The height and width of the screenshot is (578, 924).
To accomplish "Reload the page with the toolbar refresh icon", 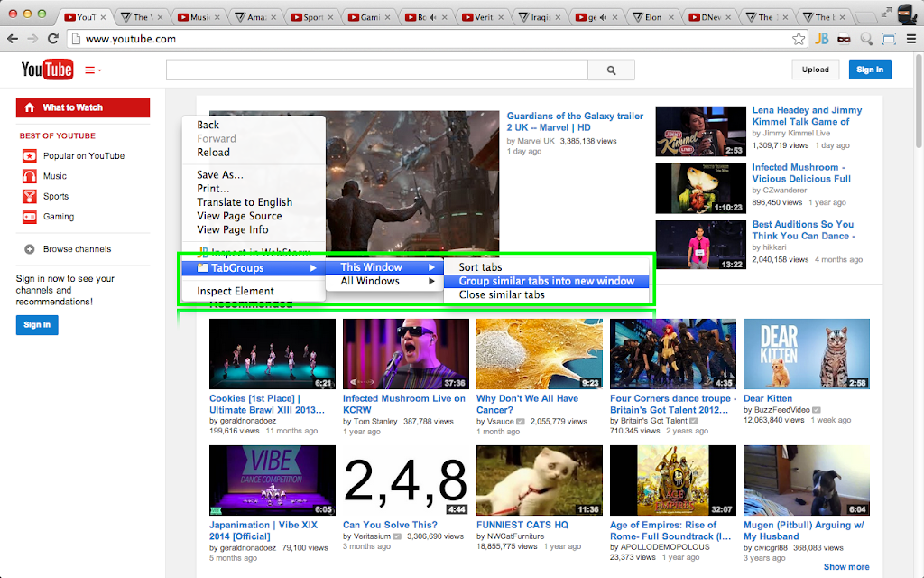I will click(53, 39).
